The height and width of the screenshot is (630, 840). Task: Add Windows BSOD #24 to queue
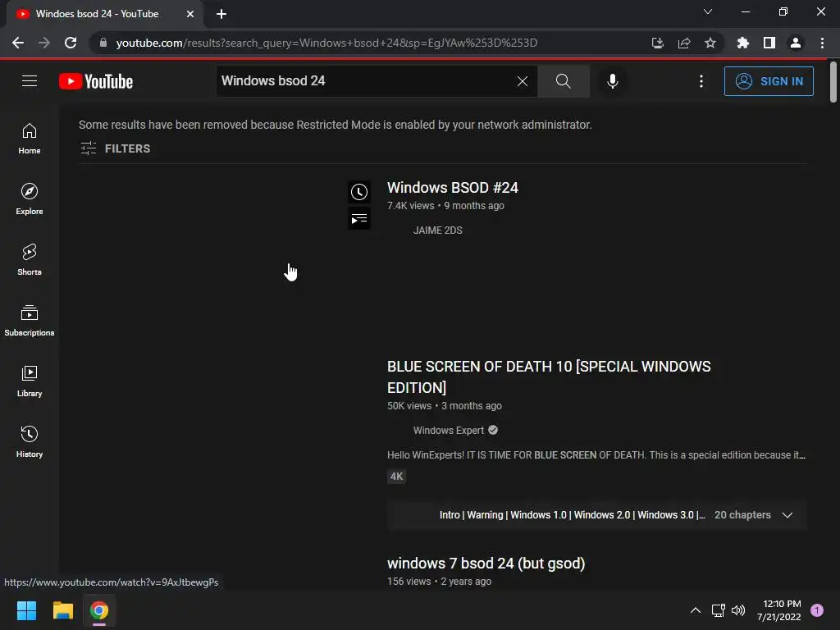(359, 218)
